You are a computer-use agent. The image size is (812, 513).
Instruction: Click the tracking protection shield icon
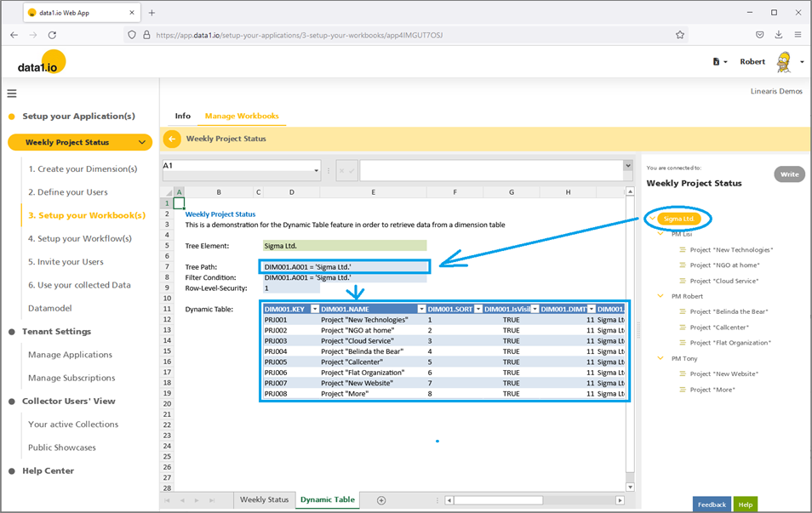tap(132, 35)
